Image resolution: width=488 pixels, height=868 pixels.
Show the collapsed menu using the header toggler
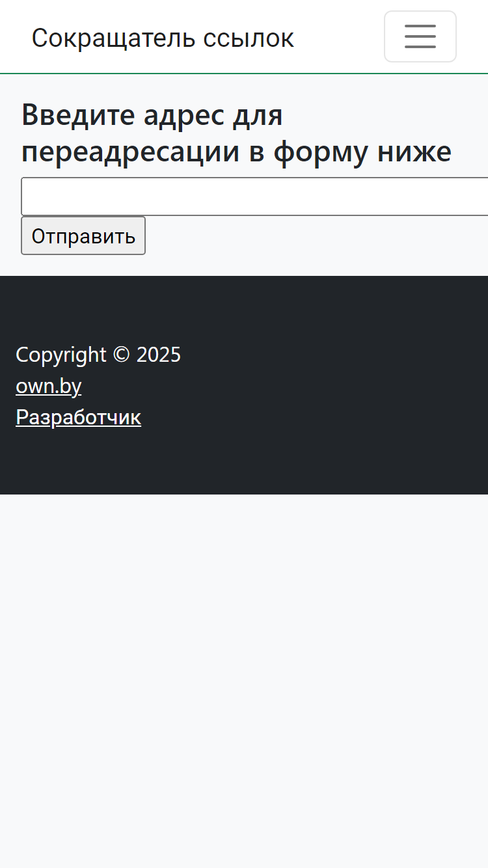pyautogui.click(x=420, y=36)
